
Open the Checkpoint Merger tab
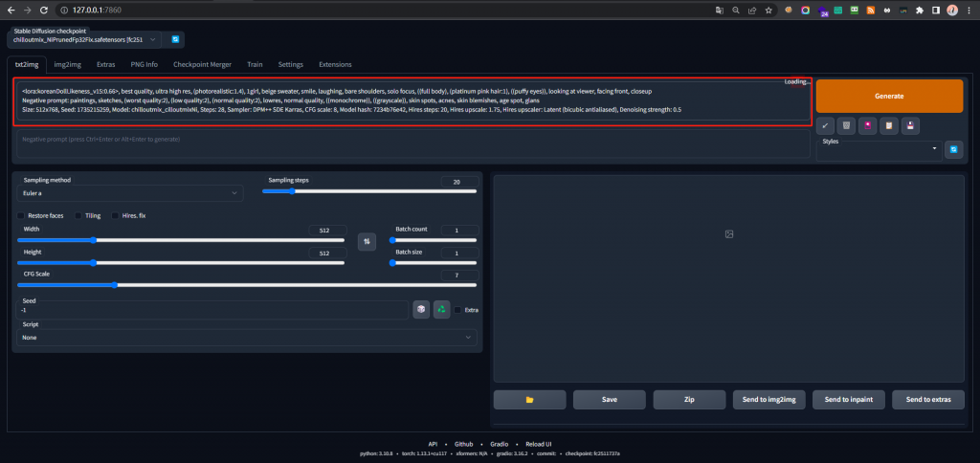point(202,64)
